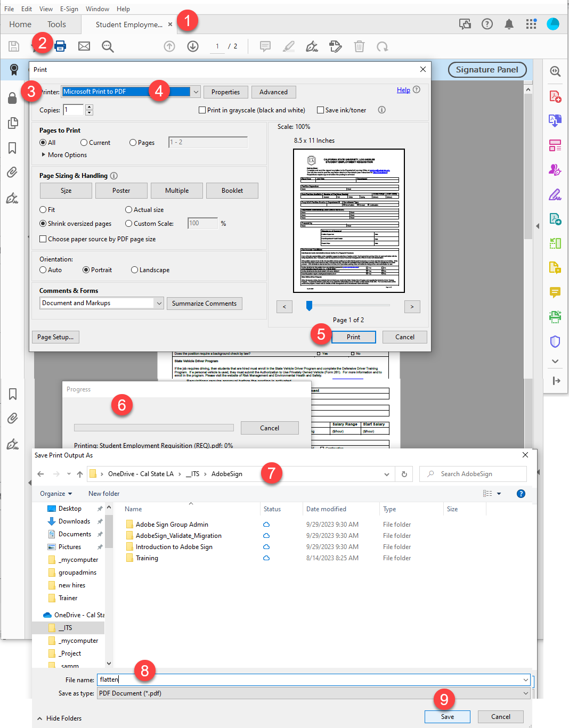Select the add comment sticky note icon
Image resolution: width=569 pixels, height=728 pixels.
coord(265,47)
